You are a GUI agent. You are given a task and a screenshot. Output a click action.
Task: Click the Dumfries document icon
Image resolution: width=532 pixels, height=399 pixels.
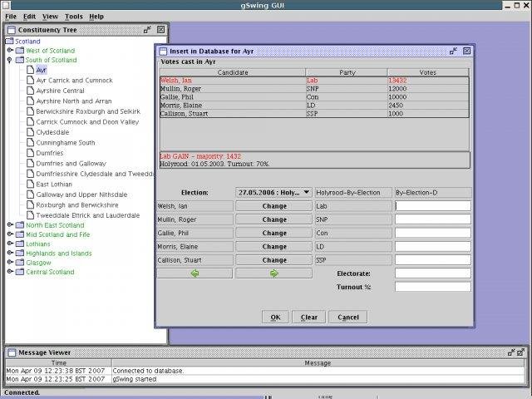pyautogui.click(x=30, y=153)
